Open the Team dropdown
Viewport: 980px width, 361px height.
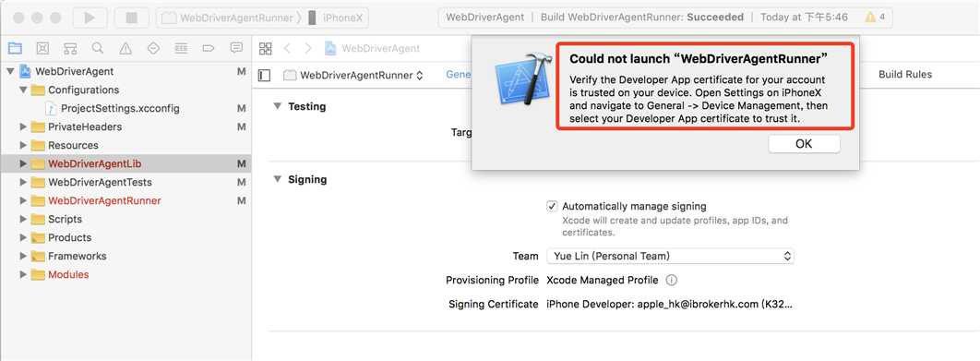[x=670, y=256]
